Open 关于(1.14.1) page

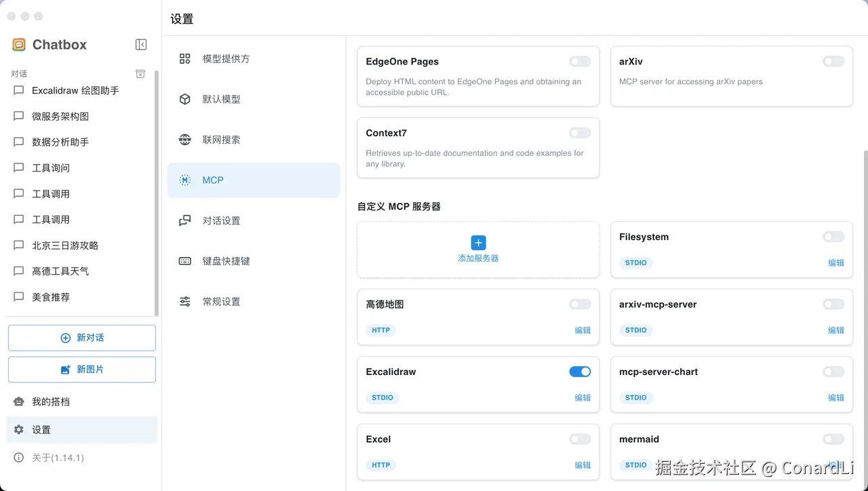tap(82, 458)
